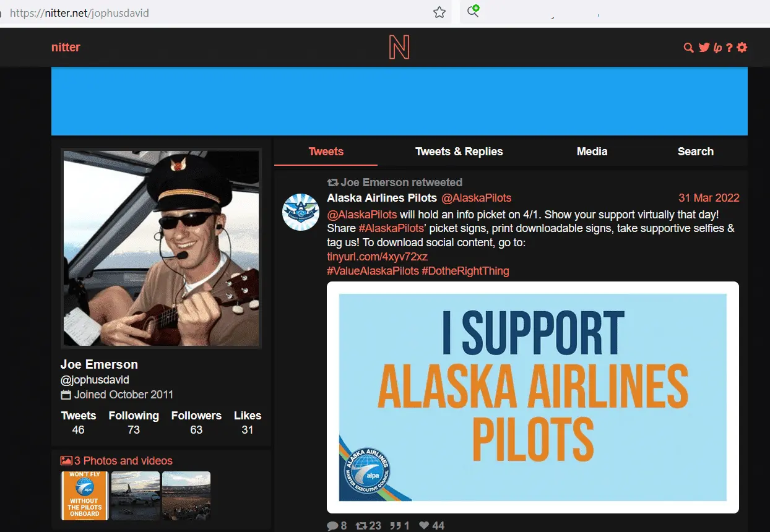Click the @AlaskaPilots mention starting the tweet
The image size is (770, 532).
click(x=362, y=214)
